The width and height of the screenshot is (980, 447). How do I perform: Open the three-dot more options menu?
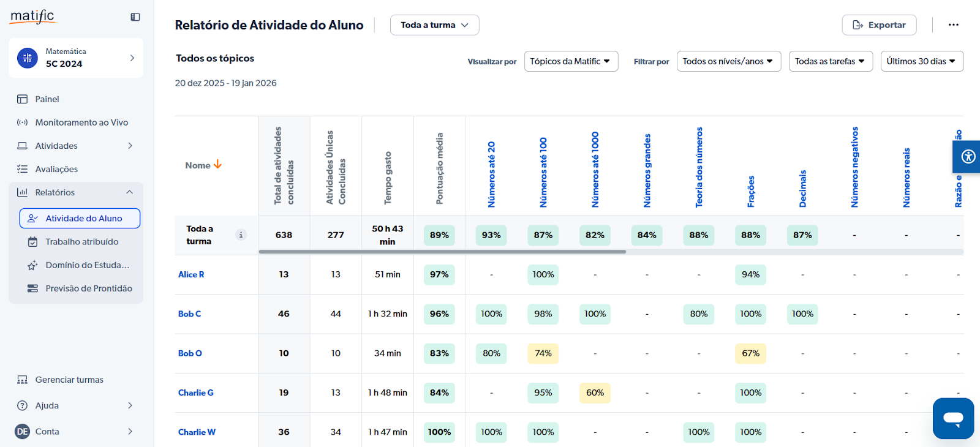953,25
